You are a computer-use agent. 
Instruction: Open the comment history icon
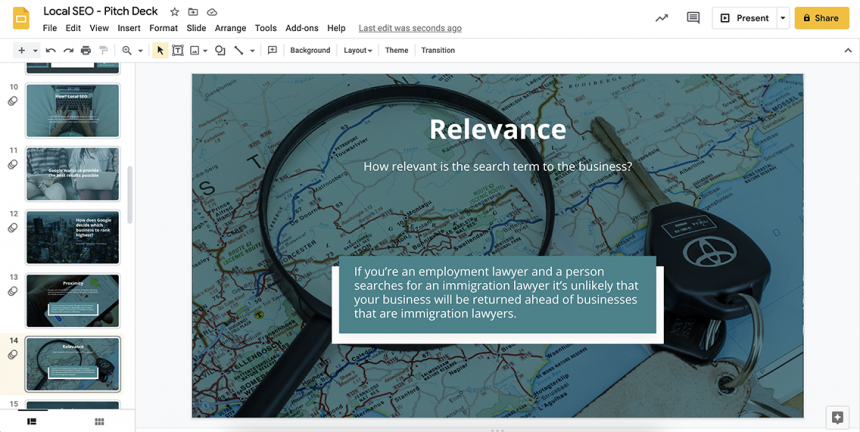693,18
